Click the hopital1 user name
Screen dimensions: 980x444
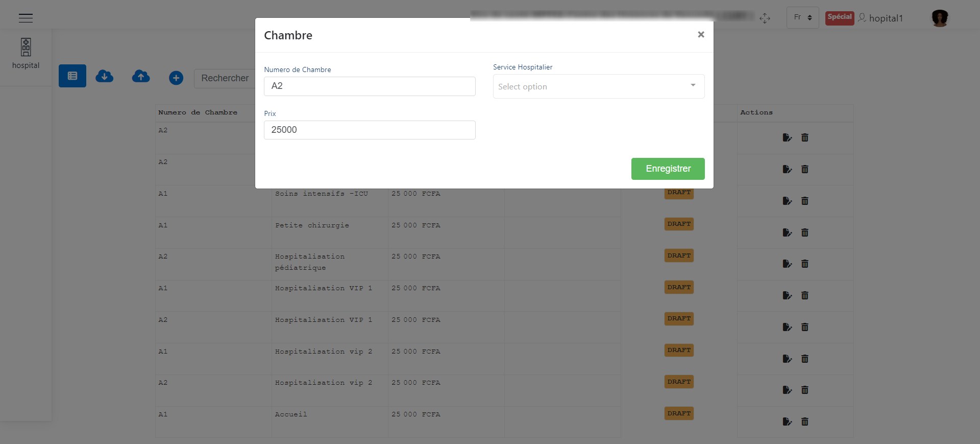click(x=886, y=18)
